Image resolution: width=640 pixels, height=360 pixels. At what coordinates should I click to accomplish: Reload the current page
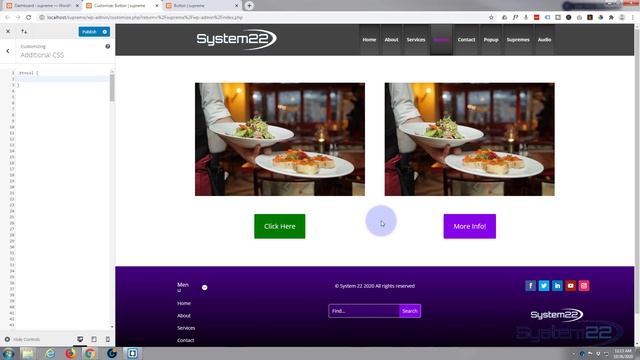29,18
